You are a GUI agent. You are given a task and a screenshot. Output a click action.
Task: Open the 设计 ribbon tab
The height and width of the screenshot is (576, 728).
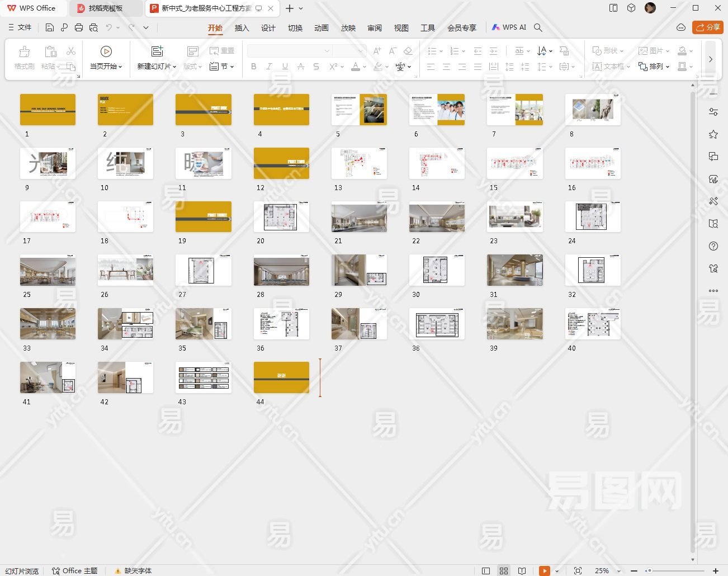(268, 28)
